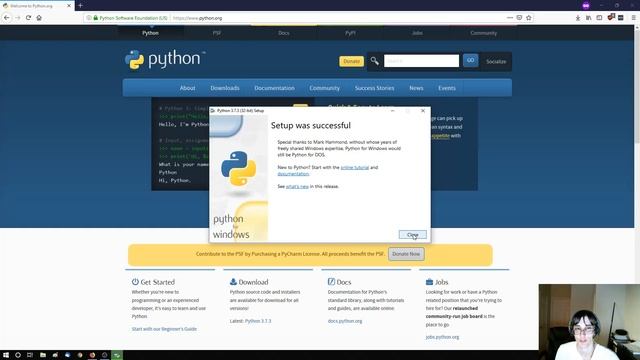Image resolution: width=640 pixels, height=360 pixels.
Task: Open the Downloads menu item
Action: 225,88
